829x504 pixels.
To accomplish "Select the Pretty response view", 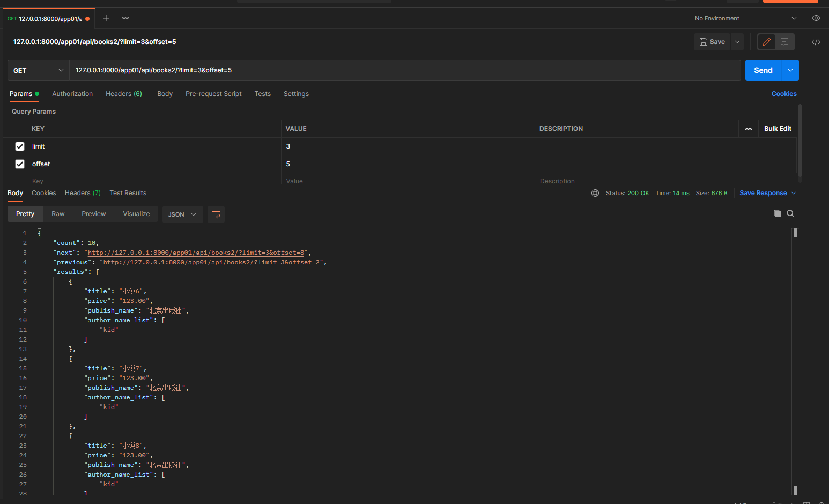I will coord(25,214).
